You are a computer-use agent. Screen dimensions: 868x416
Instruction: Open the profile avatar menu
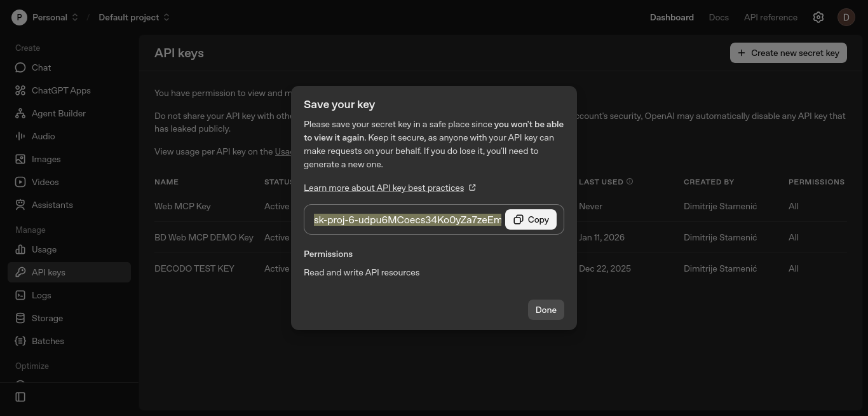point(847,17)
